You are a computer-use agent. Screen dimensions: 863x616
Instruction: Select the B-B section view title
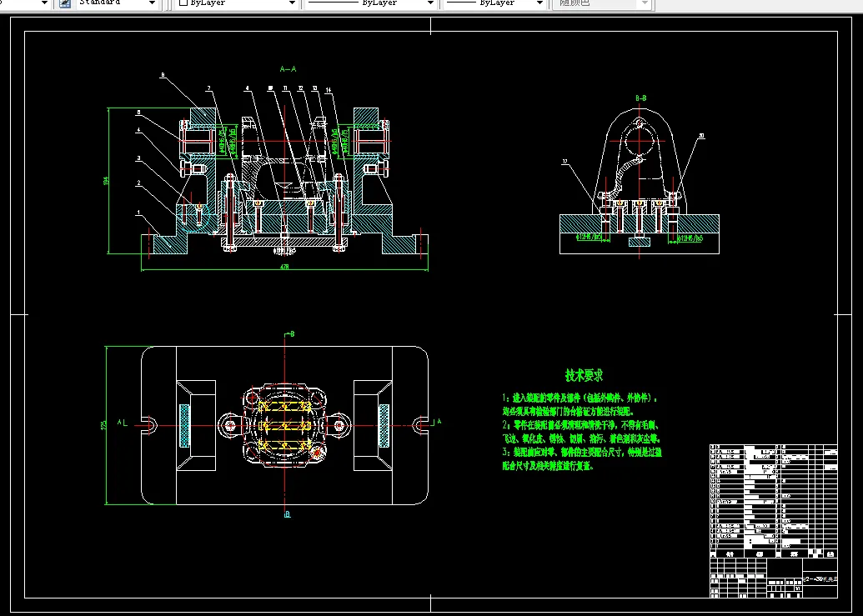click(640, 98)
